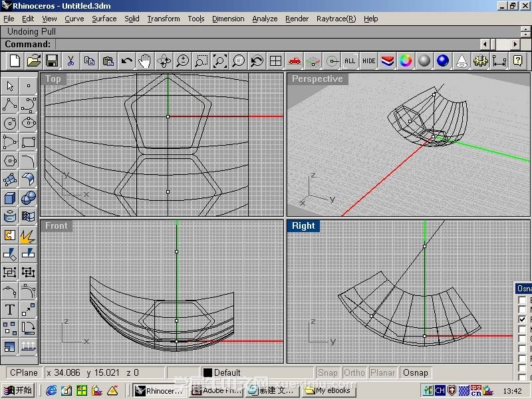This screenshot has width=532, height=399.
Task: Open the Surface menu
Action: (104, 19)
